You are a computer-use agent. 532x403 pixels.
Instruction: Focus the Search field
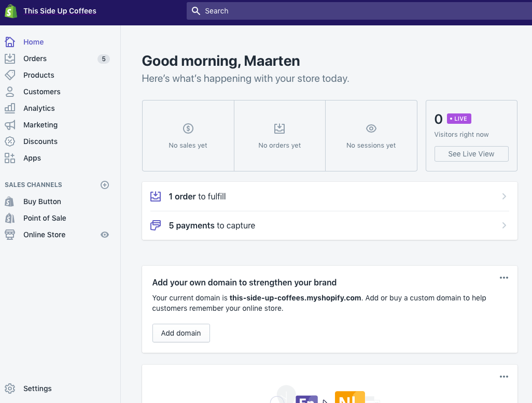coord(359,11)
